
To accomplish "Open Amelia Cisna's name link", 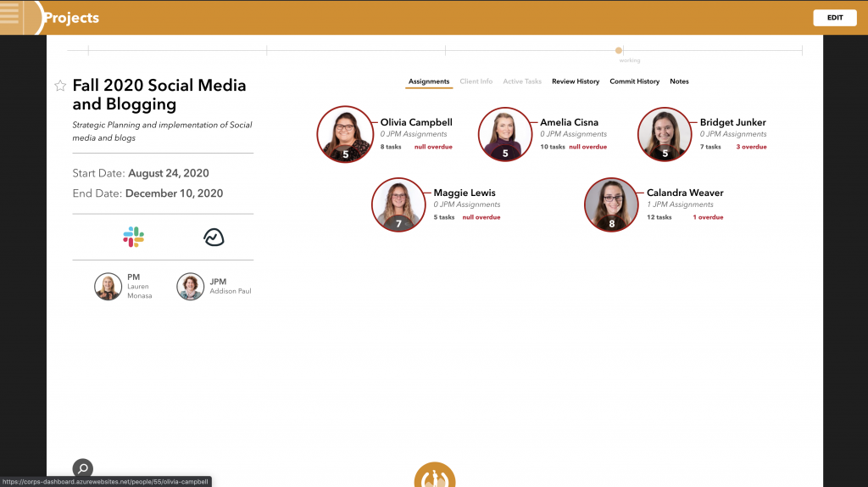I will [x=569, y=122].
